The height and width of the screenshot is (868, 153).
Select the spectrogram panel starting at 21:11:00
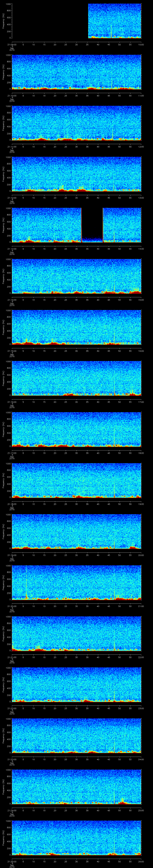[x=76, y=123]
